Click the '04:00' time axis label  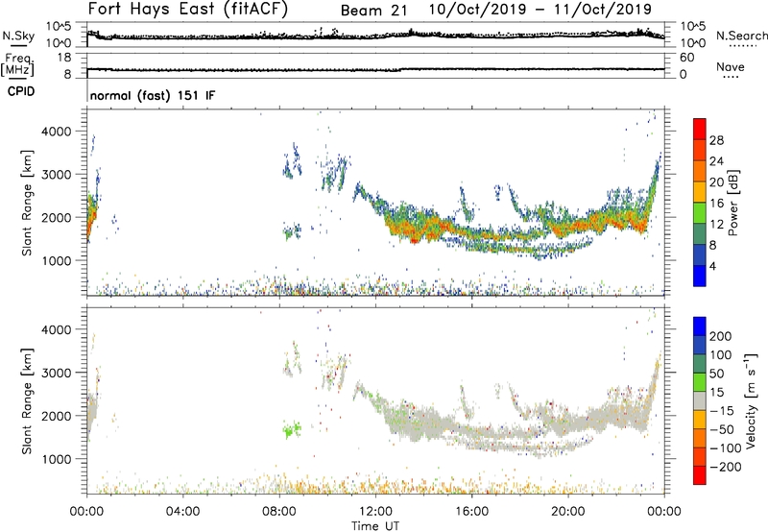tap(182, 512)
